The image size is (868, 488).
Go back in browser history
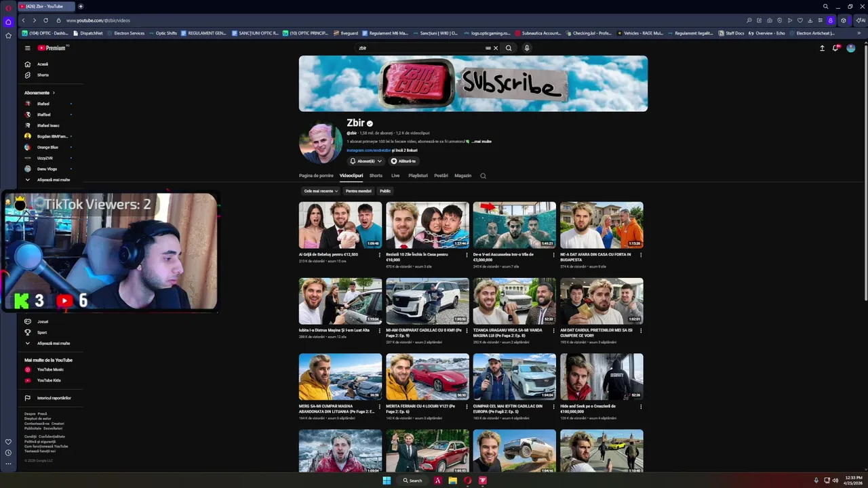[x=24, y=20]
